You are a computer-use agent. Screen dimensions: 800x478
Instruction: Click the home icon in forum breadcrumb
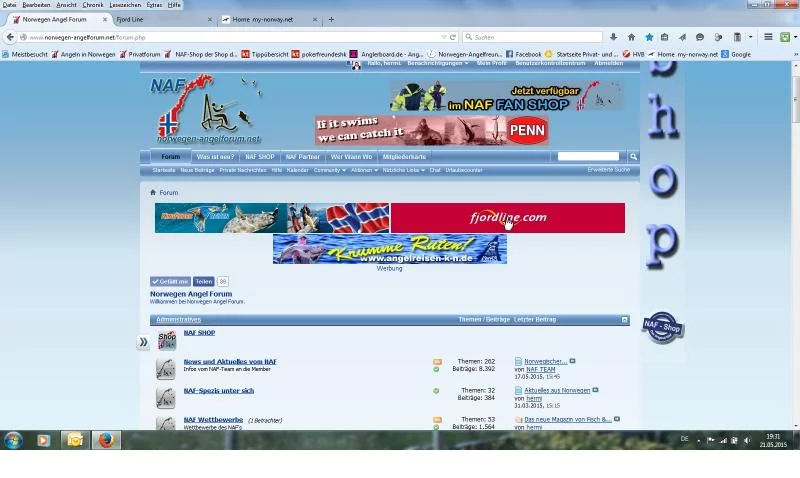click(x=153, y=192)
